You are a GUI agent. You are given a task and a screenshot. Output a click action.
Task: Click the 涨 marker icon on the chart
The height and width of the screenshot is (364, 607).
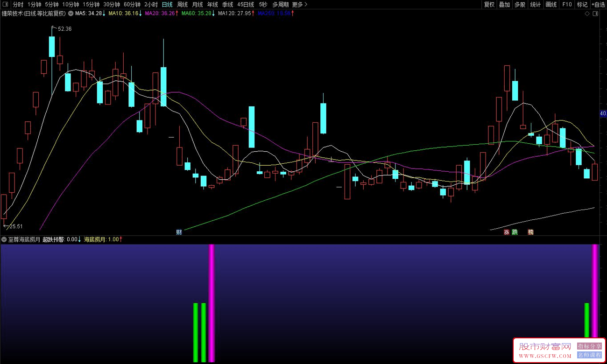click(x=506, y=232)
